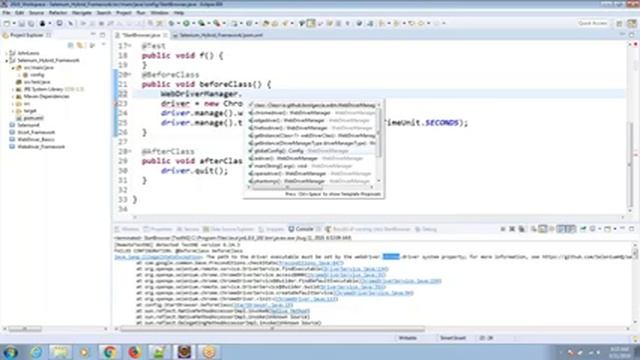Click the Save All toolbar icon
The image size is (640, 360).
[30, 23]
